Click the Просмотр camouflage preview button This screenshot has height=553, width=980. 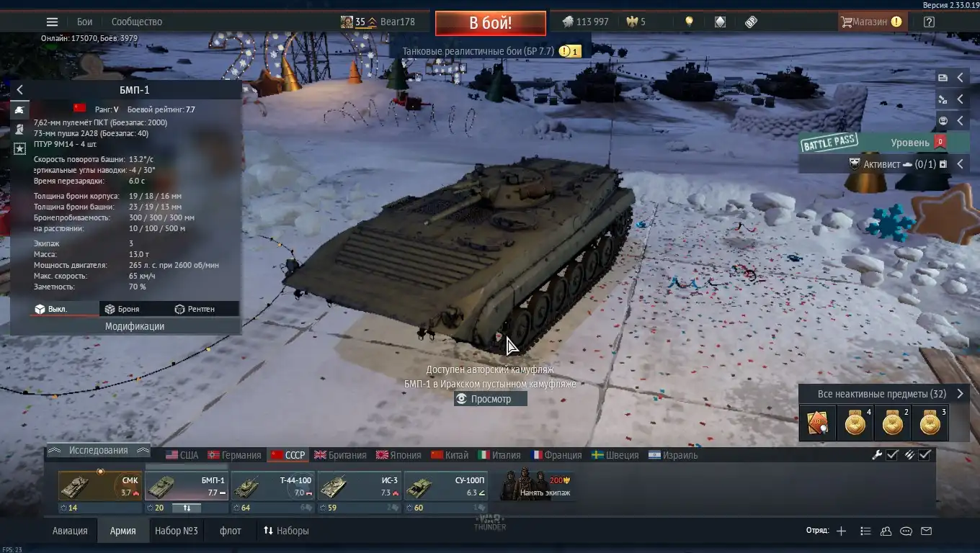click(490, 399)
